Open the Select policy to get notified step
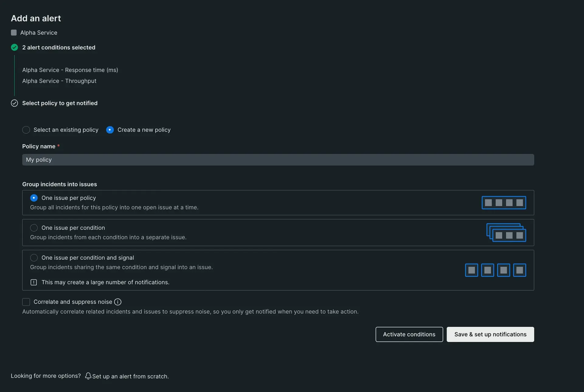This screenshot has width=584, height=392. pos(60,103)
